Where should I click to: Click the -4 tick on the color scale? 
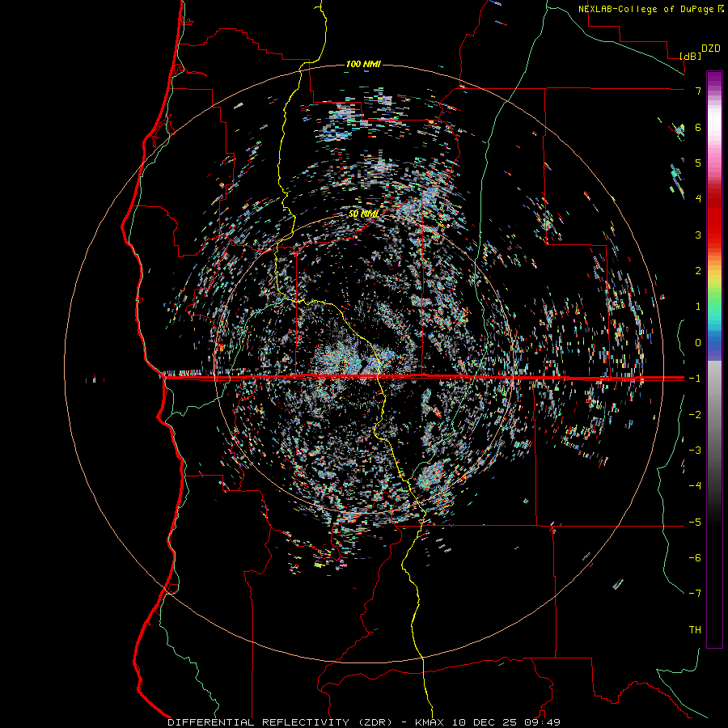pyautogui.click(x=695, y=485)
